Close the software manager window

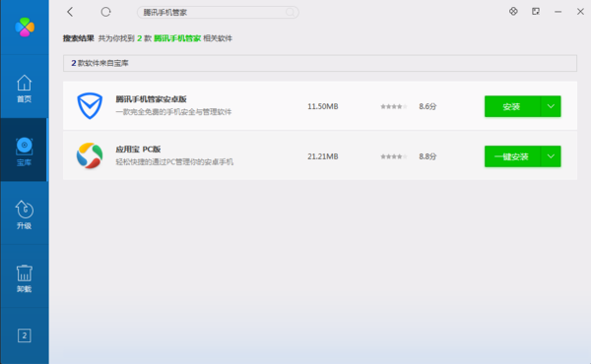click(580, 12)
